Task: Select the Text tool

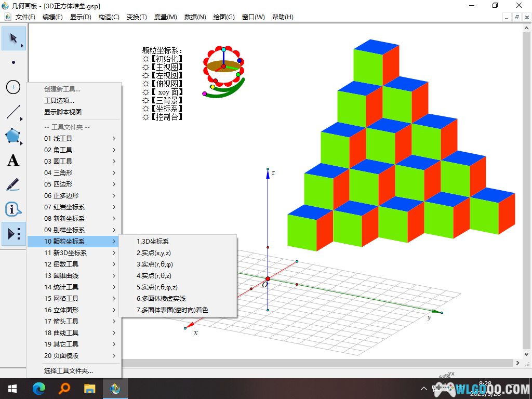Action: (14, 161)
